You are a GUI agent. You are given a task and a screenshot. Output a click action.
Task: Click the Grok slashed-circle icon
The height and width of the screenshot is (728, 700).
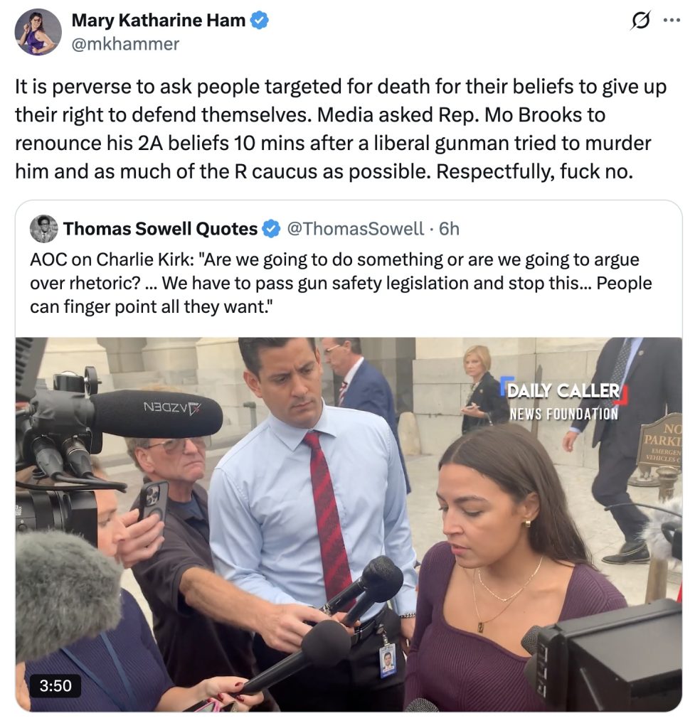640,21
